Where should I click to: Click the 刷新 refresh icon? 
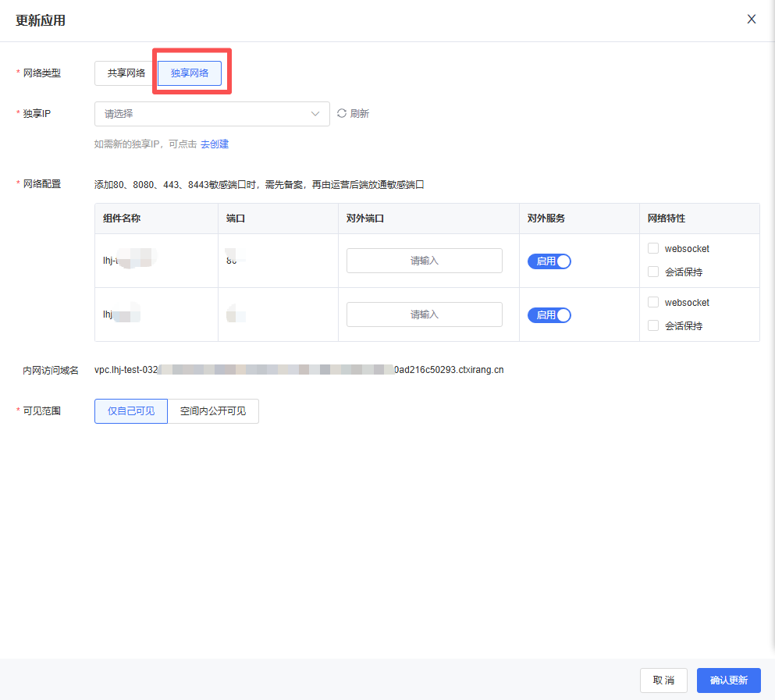pos(342,113)
